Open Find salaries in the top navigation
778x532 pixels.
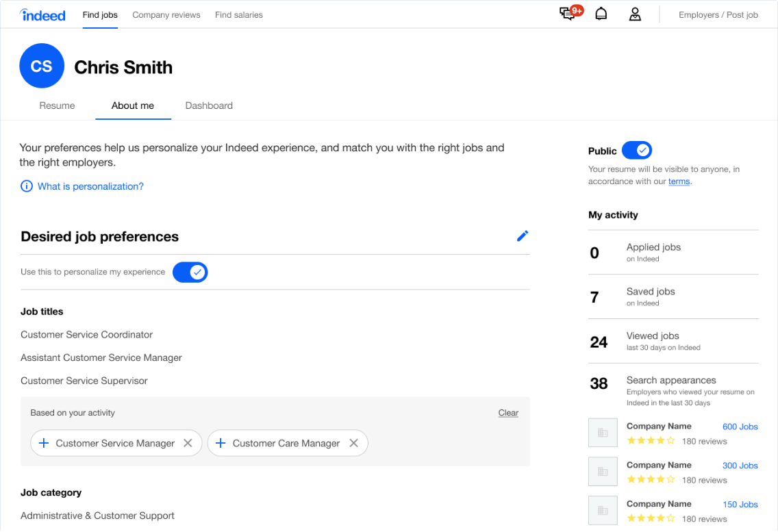pos(238,14)
